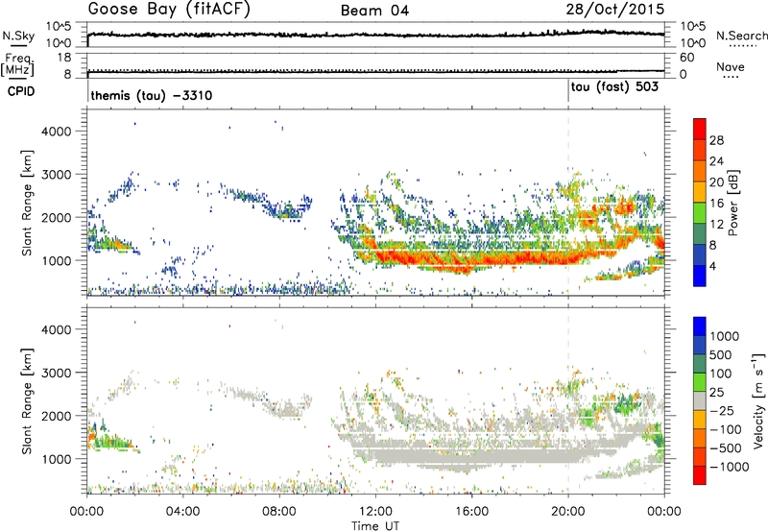Click the "20:00" time tick label
Screen dimensions: 768x532
[x=568, y=512]
